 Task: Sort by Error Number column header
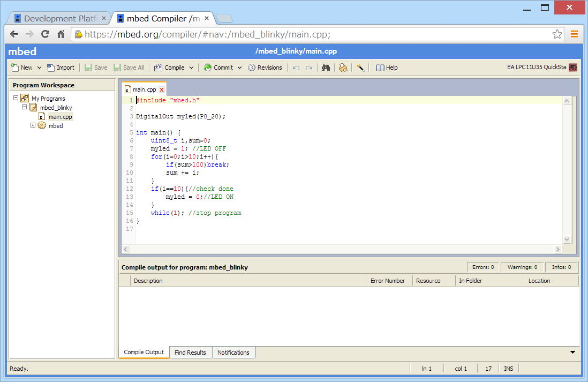(390, 281)
